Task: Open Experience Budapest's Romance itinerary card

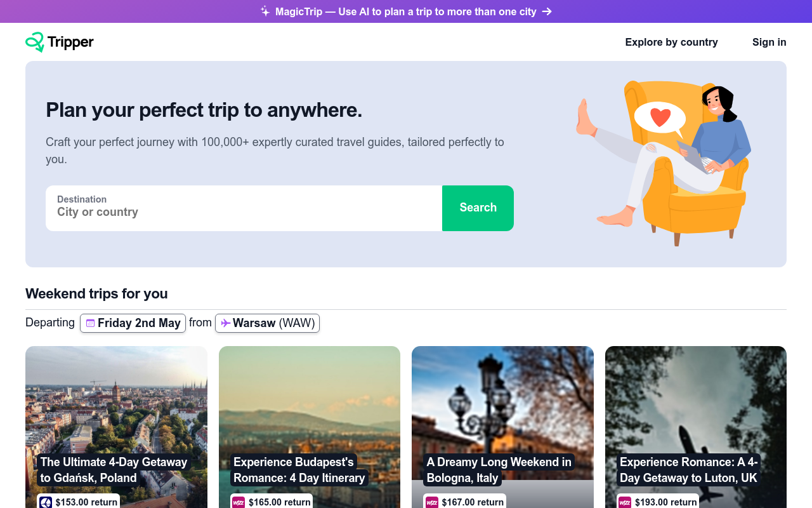Action: (310, 427)
